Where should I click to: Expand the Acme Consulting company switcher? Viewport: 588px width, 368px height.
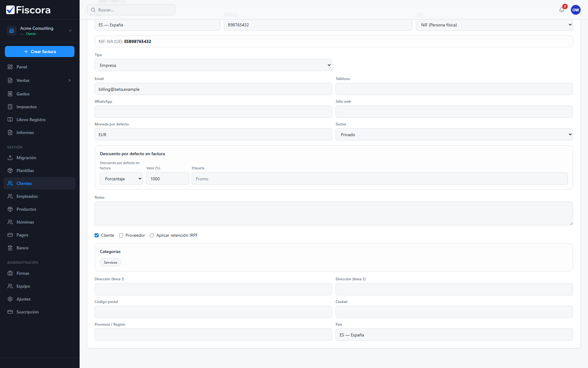[40, 31]
